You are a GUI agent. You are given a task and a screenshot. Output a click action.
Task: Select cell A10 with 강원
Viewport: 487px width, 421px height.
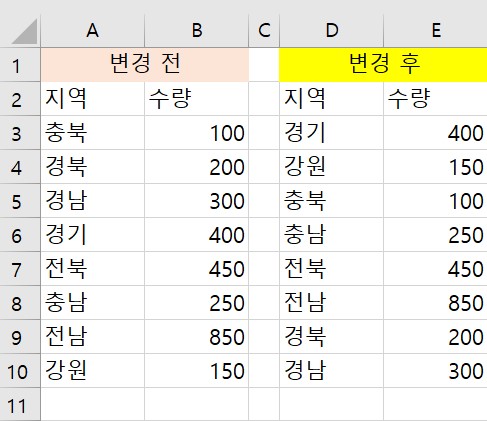coord(93,371)
